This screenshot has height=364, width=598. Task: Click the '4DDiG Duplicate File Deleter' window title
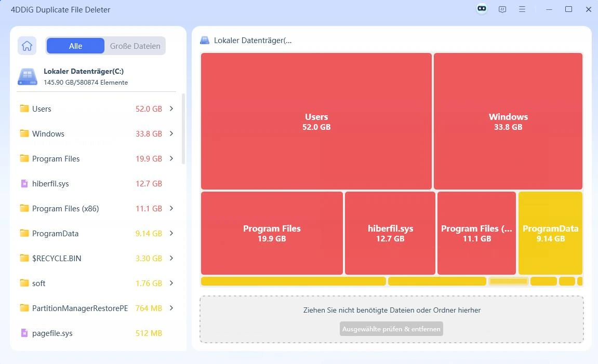(60, 9)
